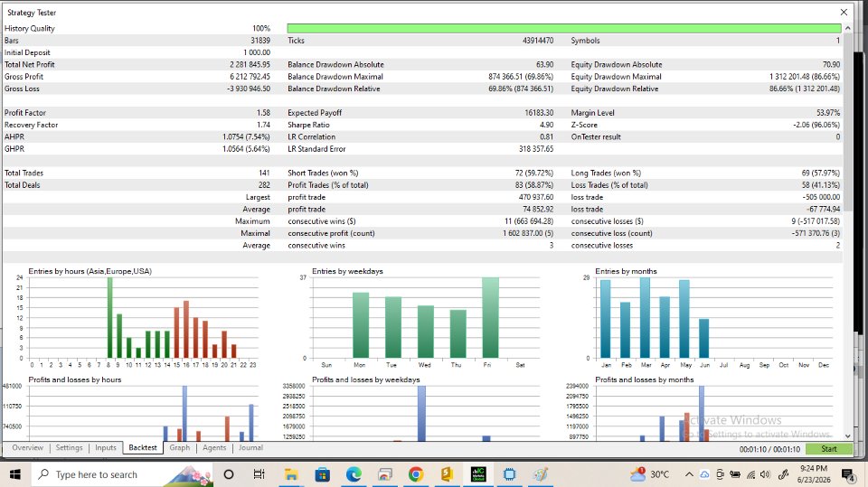Click the Initial Deposit value 1 000.00
This screenshot has width=868, height=487.
pyautogui.click(x=257, y=52)
